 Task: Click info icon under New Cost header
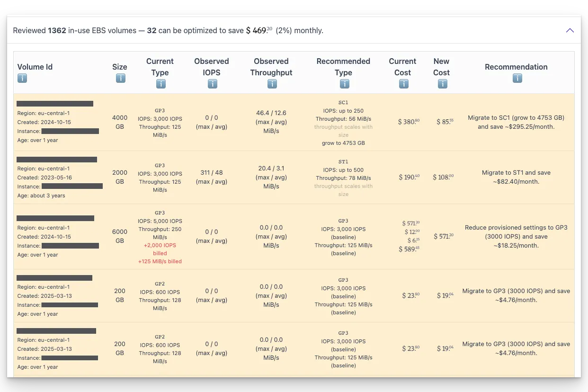442,84
